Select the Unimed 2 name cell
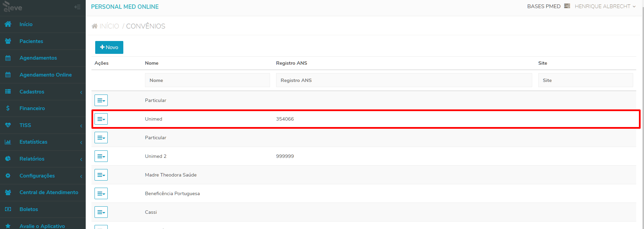 point(155,156)
